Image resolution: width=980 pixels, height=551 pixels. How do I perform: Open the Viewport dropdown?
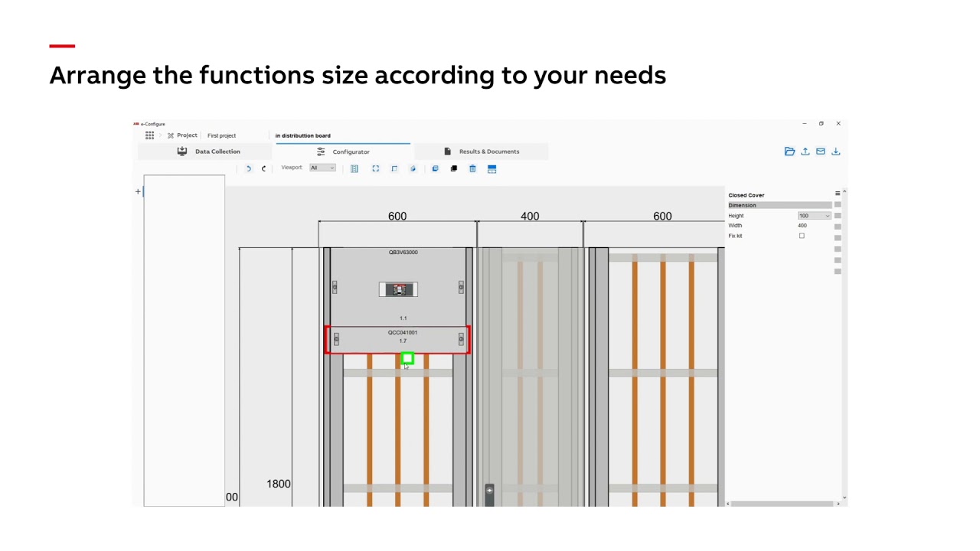[322, 168]
